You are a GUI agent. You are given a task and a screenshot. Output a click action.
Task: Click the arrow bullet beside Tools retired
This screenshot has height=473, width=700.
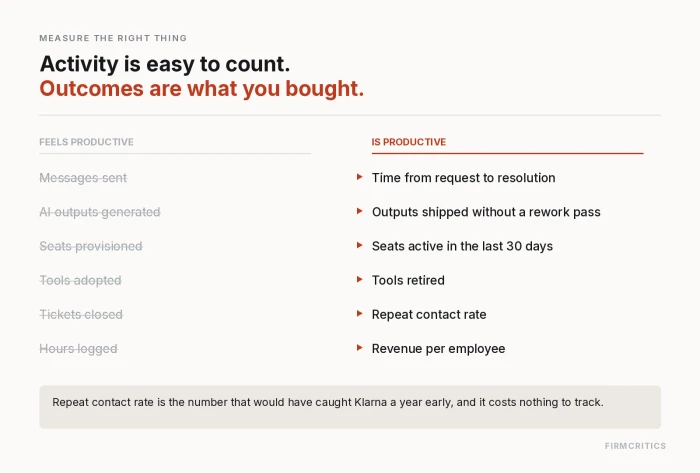360,280
